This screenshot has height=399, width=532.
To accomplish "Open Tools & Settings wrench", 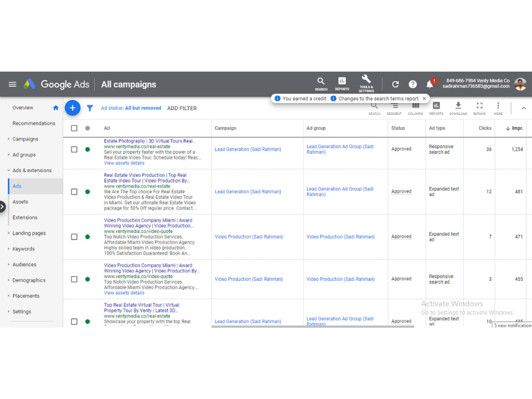I will point(366,84).
